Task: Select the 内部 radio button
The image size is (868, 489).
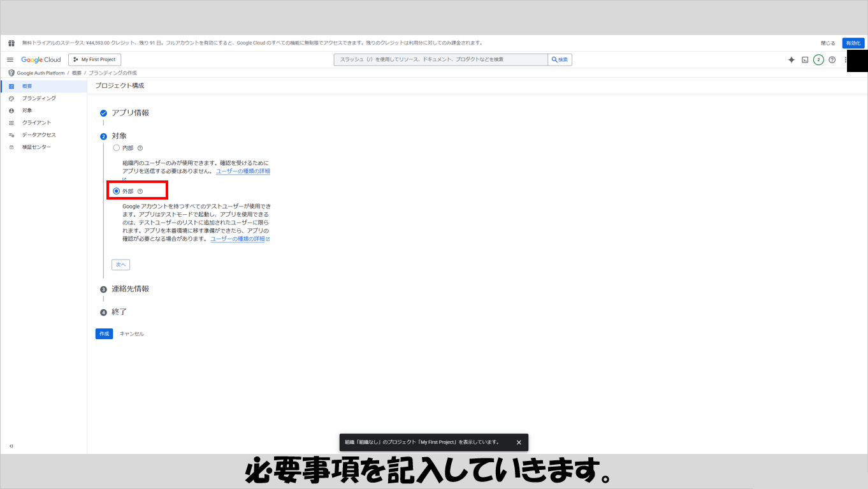Action: pos(116,148)
